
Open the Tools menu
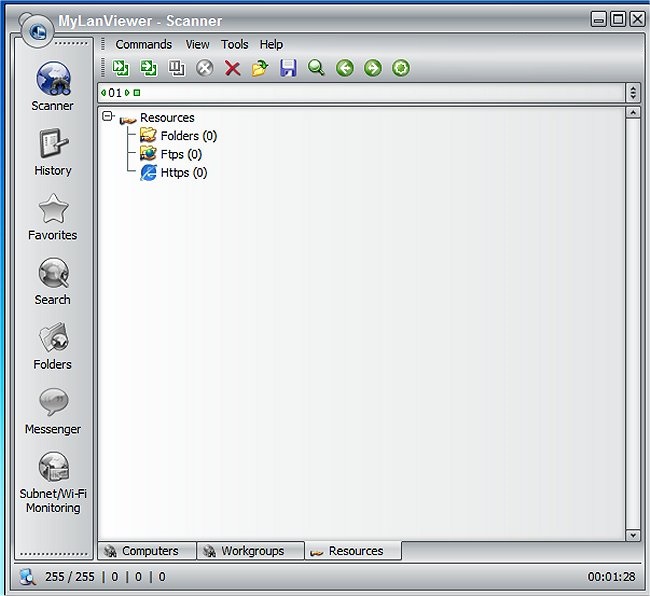coord(235,45)
